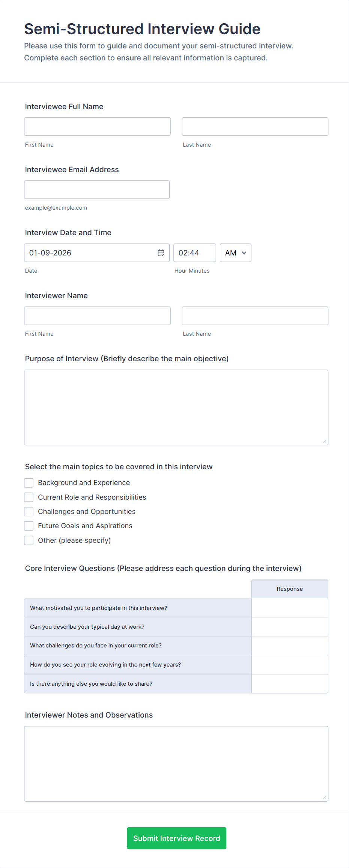Viewport: 349px width, 868px height.
Task: Click the Interviewee Email Address field
Action: click(x=97, y=190)
